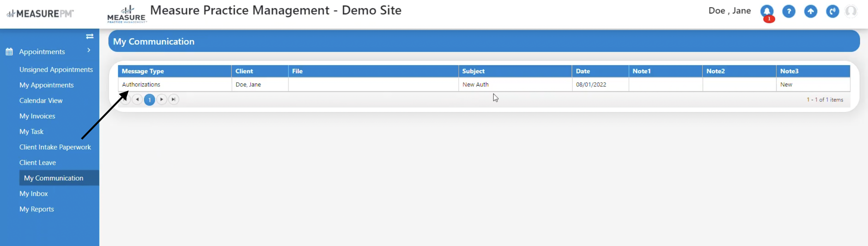Open the user profile avatar icon

click(851, 12)
